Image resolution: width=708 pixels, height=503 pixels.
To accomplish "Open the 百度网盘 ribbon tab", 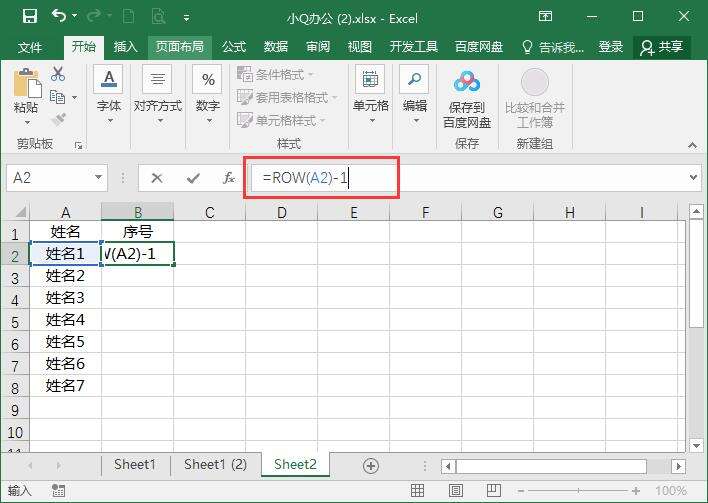I will (x=479, y=47).
